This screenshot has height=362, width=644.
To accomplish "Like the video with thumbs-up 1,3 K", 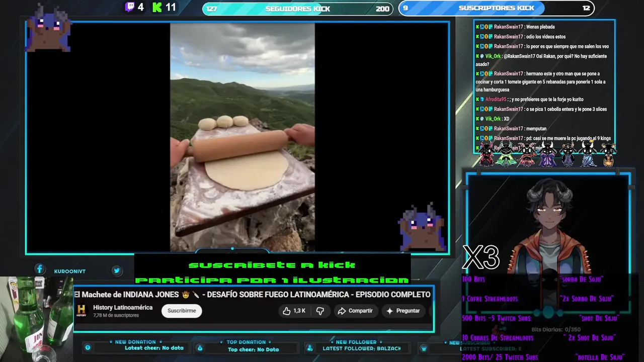I will 294,311.
